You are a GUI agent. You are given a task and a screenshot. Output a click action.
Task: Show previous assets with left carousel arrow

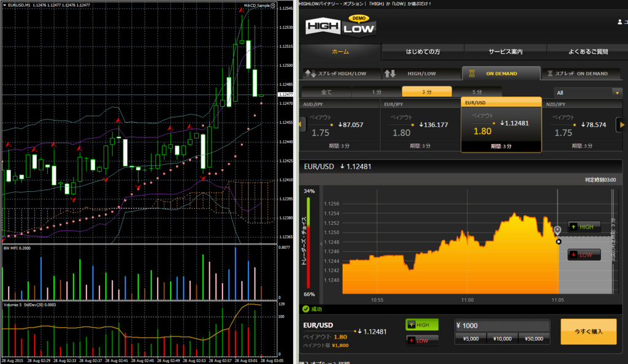301,124
